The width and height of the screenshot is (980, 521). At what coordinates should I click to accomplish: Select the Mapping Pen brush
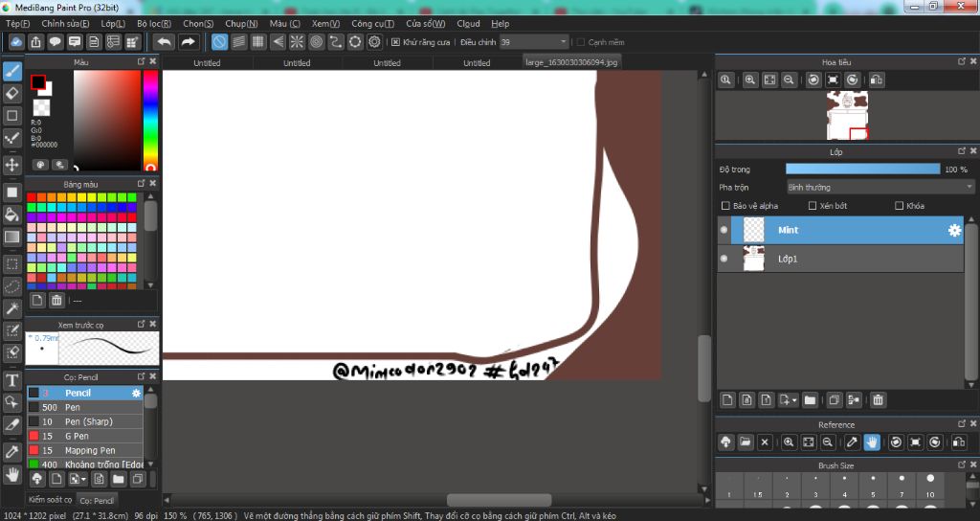click(x=85, y=450)
